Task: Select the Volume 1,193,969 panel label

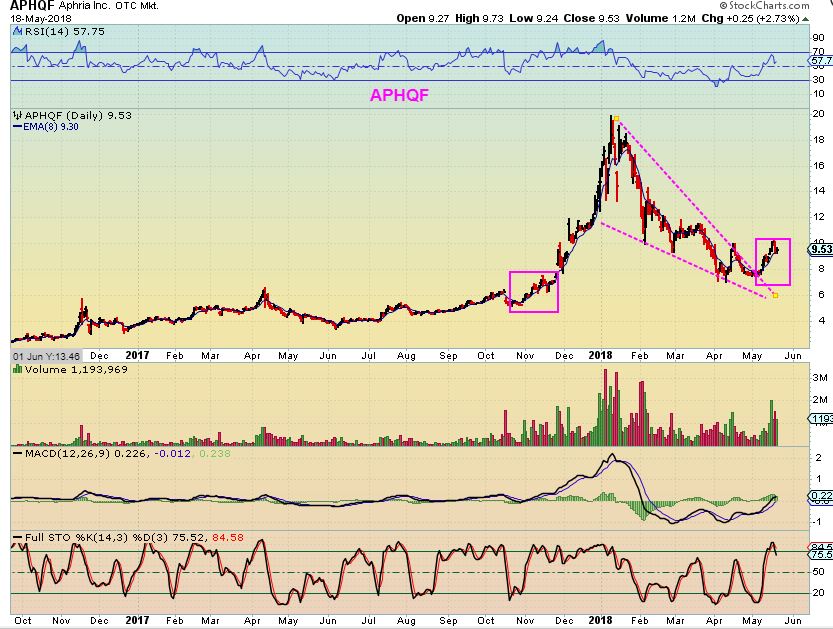Action: 76,369
